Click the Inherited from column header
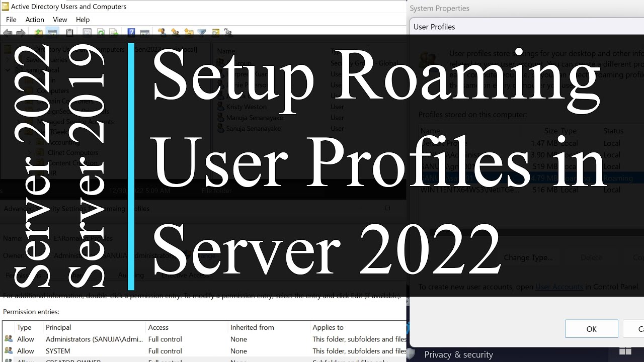The image size is (644, 362). pyautogui.click(x=252, y=327)
